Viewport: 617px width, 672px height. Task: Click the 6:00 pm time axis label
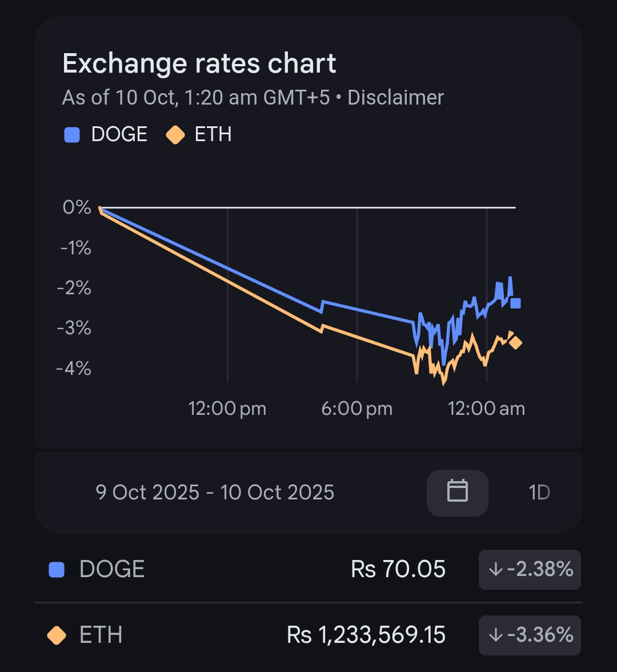point(356,409)
